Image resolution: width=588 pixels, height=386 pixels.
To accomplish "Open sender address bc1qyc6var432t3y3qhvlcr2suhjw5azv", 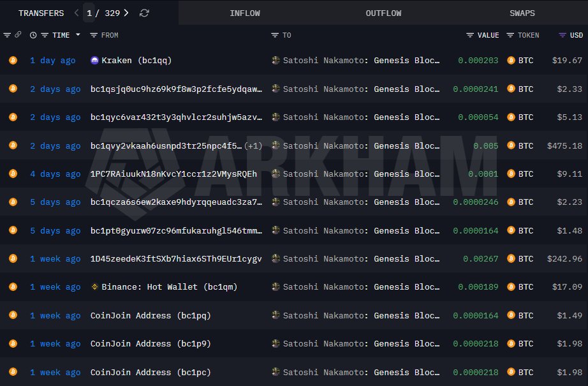I will 176,117.
